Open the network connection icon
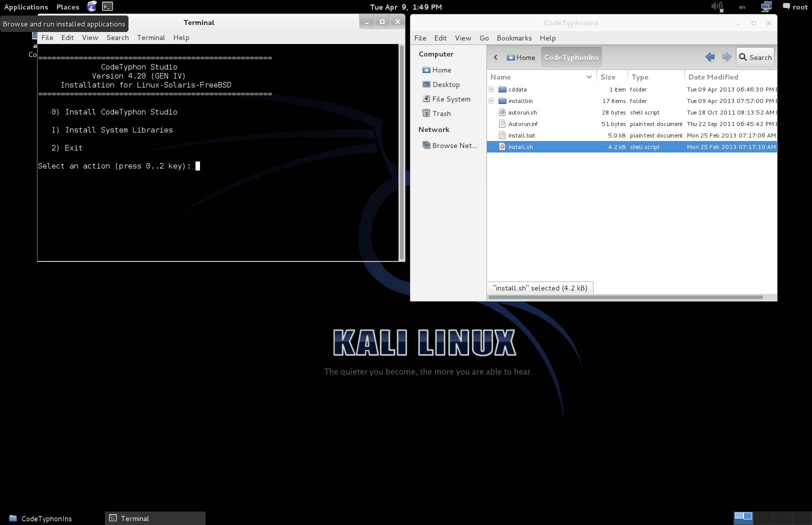The height and width of the screenshot is (525, 812). [x=766, y=6]
